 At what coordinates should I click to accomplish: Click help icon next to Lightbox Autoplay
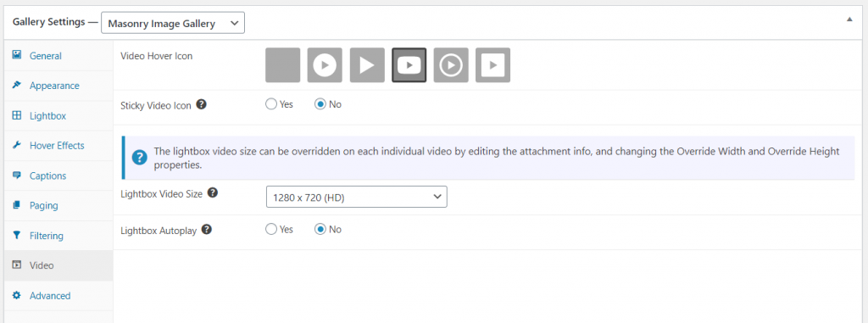(207, 229)
